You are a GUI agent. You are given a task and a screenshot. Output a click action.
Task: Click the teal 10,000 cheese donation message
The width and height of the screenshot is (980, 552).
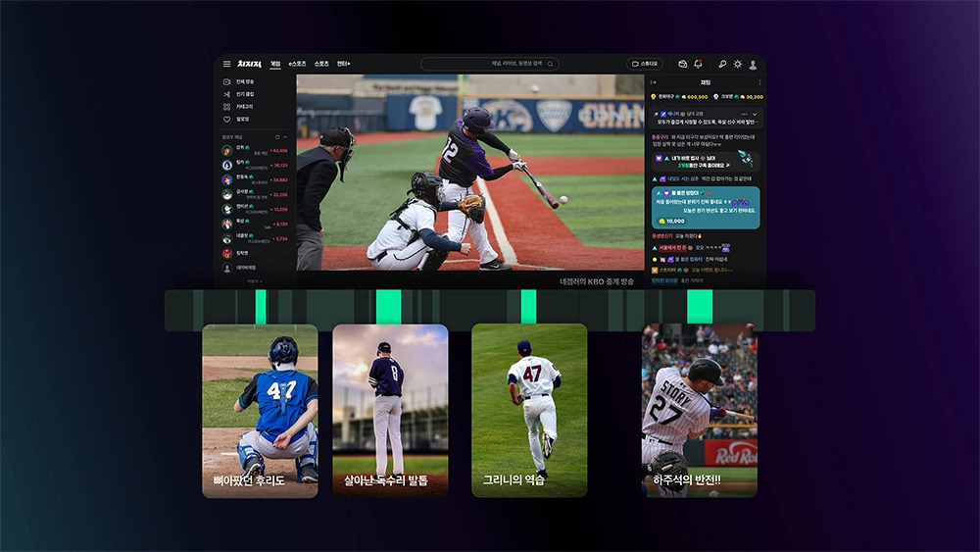point(706,208)
